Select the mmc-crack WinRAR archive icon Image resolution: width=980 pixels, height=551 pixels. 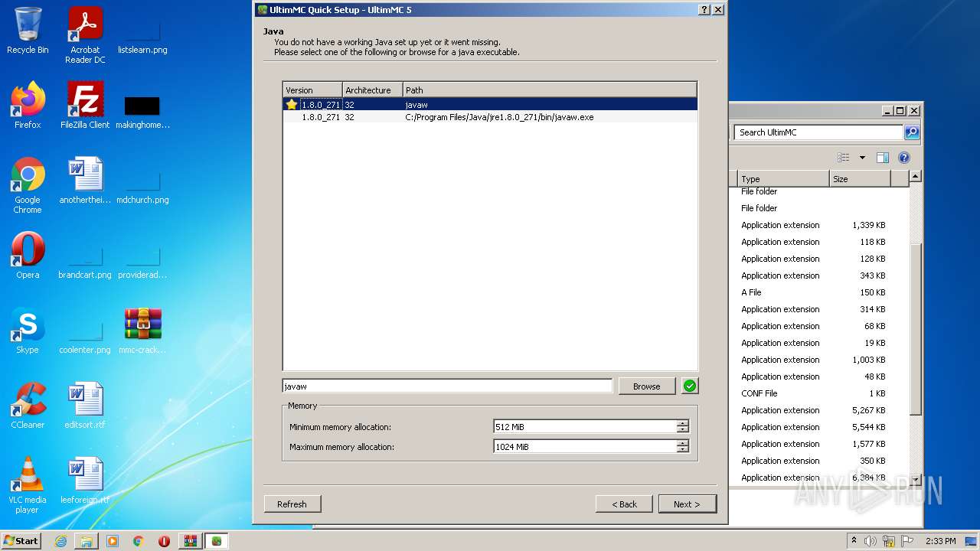143,331
